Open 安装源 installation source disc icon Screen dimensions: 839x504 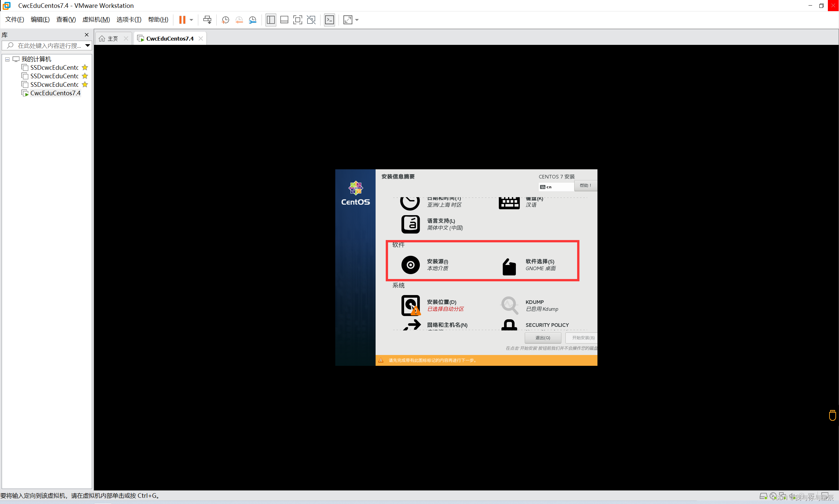(411, 265)
